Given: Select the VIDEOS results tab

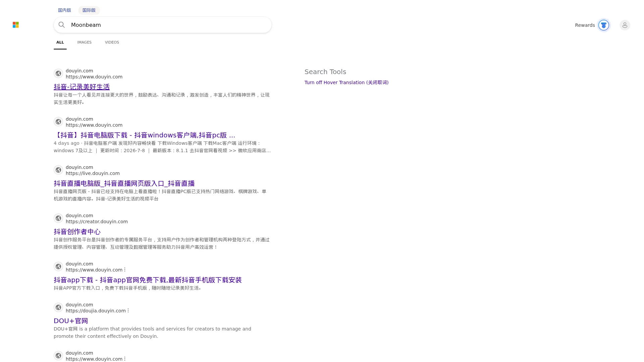Looking at the screenshot, I should [x=112, y=43].
